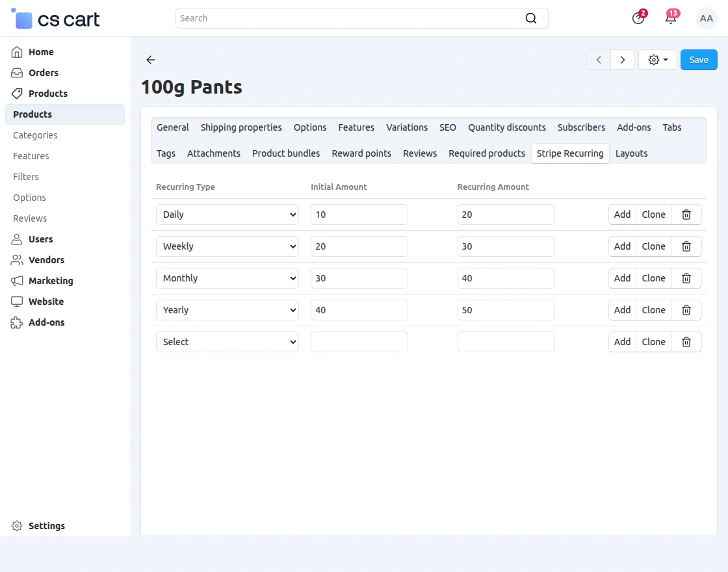This screenshot has height=572, width=728.
Task: Click the Website monitor icon
Action: (x=17, y=301)
